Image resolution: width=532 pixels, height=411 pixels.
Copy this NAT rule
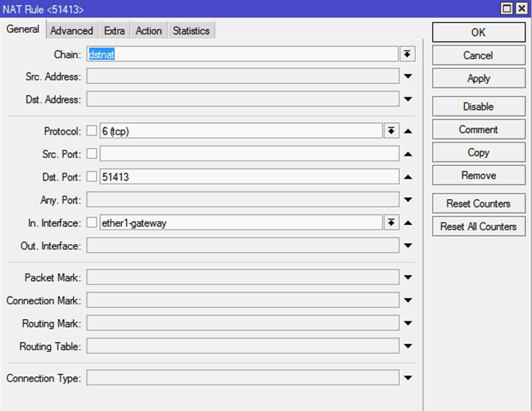coord(479,152)
